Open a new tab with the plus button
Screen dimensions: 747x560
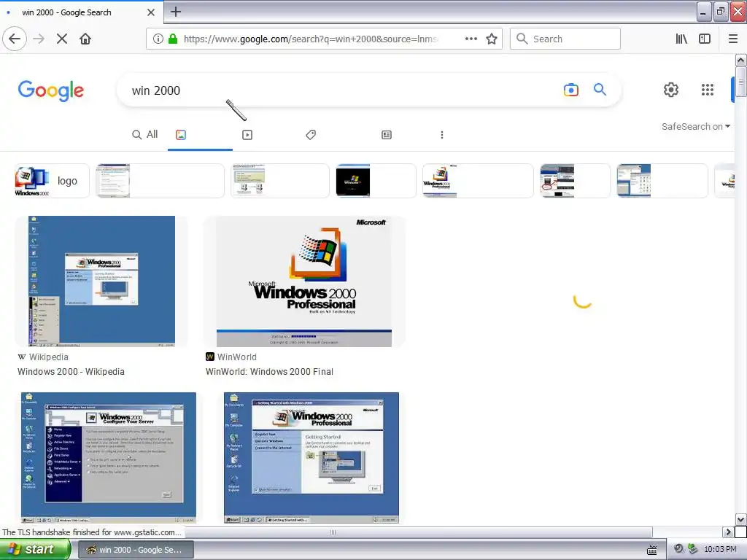(x=176, y=12)
